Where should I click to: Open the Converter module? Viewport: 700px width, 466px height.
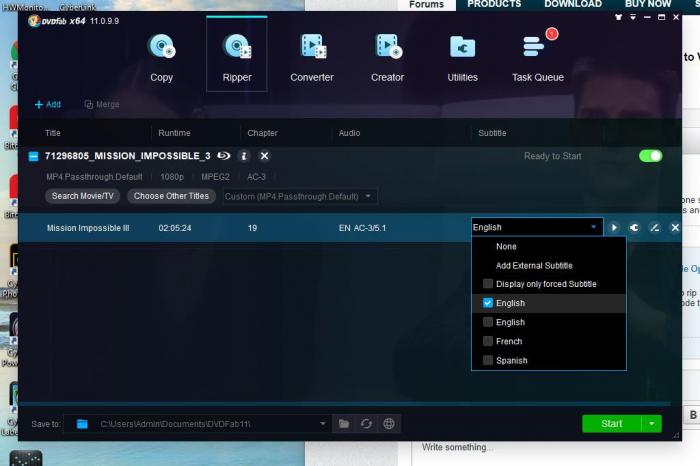(312, 58)
